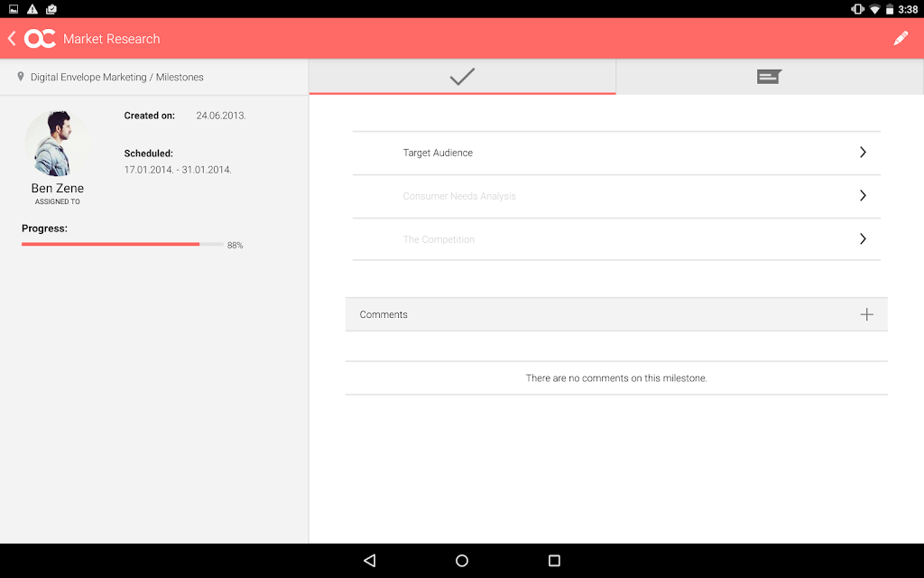Select the Consumer Needs Analysis item
The image size is (924, 578).
click(616, 196)
